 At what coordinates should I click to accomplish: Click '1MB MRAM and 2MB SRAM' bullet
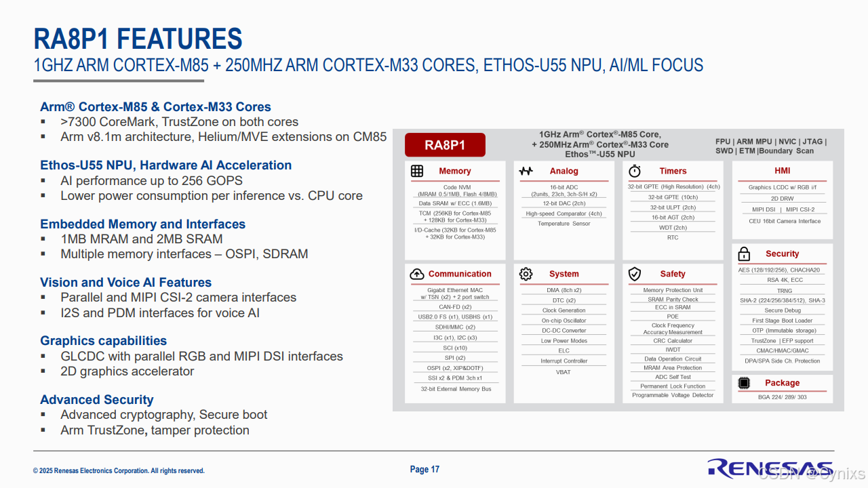click(141, 239)
